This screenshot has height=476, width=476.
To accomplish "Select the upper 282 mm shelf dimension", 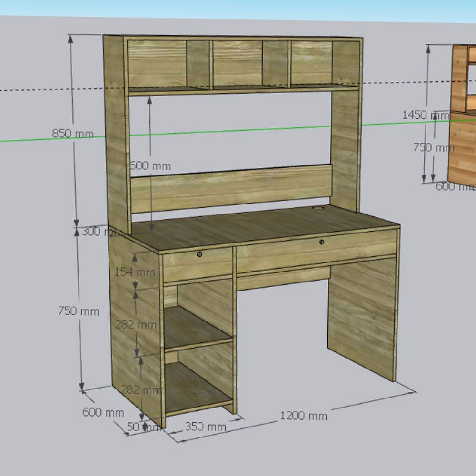I will pyautogui.click(x=136, y=325).
